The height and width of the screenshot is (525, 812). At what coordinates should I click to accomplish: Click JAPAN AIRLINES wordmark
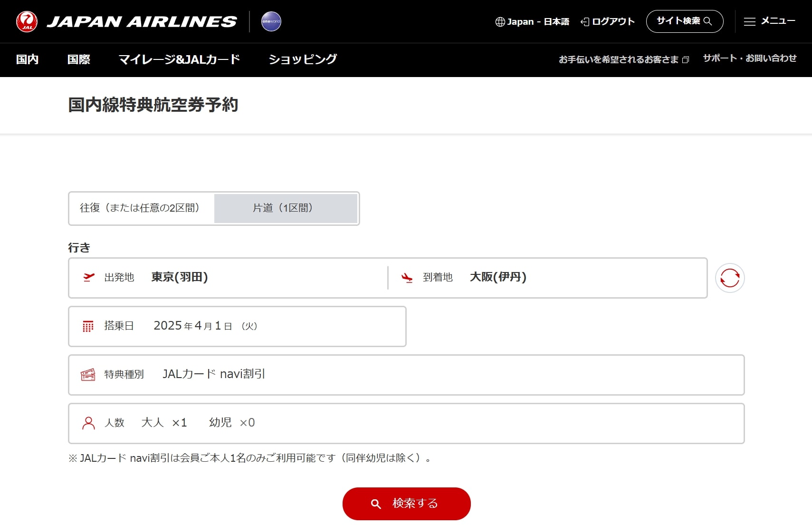click(142, 21)
